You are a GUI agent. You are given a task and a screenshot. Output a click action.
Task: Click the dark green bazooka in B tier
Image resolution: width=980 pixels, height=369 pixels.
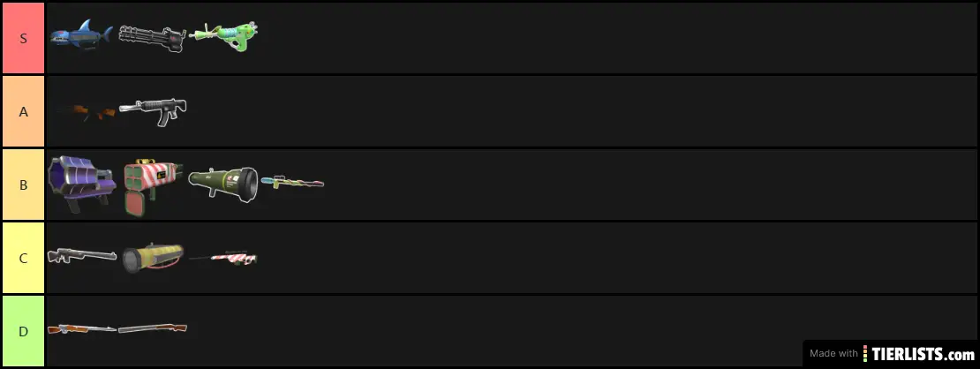[x=222, y=182]
